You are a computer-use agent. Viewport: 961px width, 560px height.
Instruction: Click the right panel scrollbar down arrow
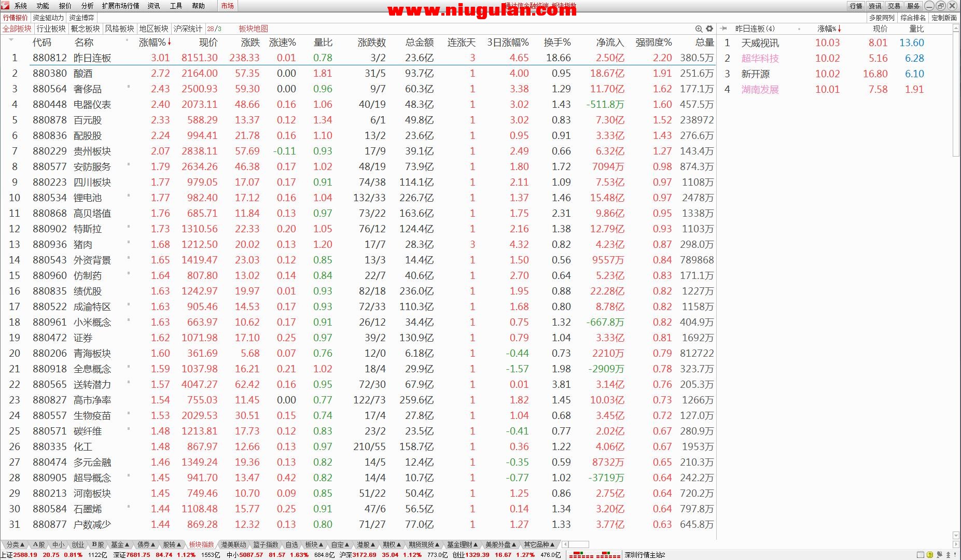click(x=956, y=535)
